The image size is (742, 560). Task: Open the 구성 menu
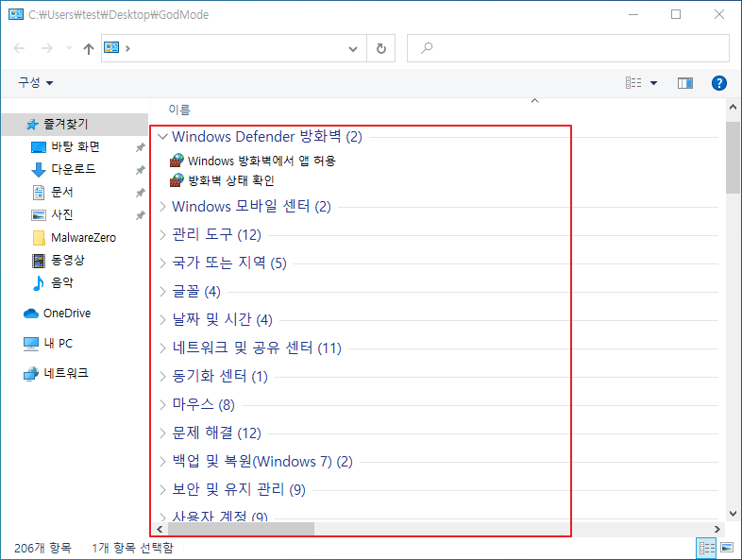[36, 83]
